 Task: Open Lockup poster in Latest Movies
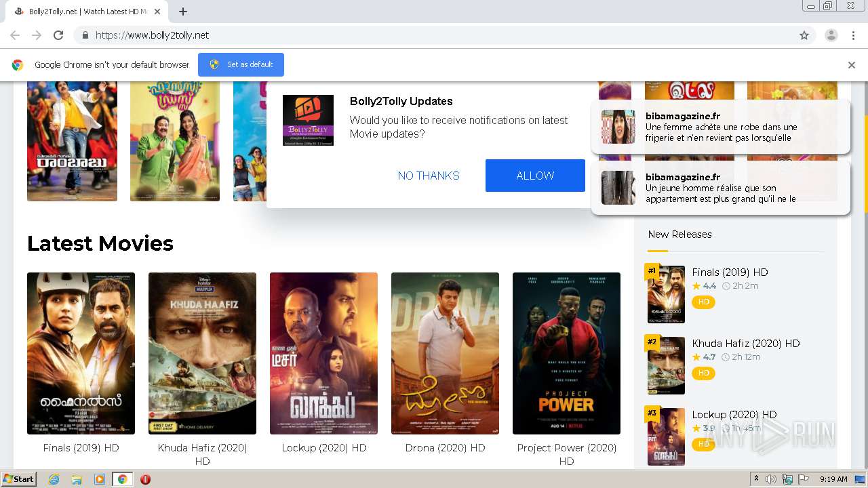tap(323, 353)
